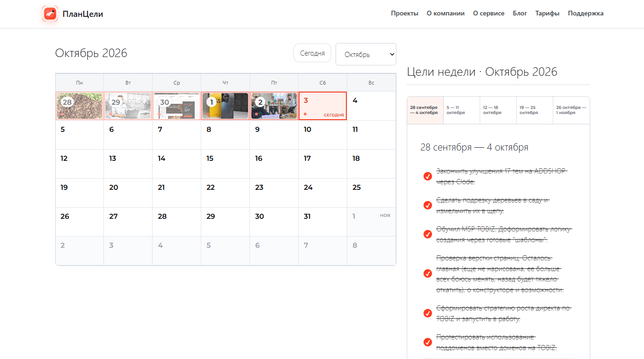The width and height of the screenshot is (644, 359).
Task: Click the Вс weekday column header
Action: 372,83
